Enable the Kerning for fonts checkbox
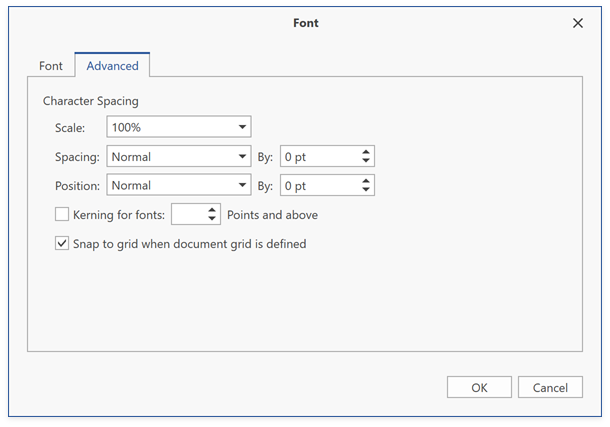 point(62,214)
